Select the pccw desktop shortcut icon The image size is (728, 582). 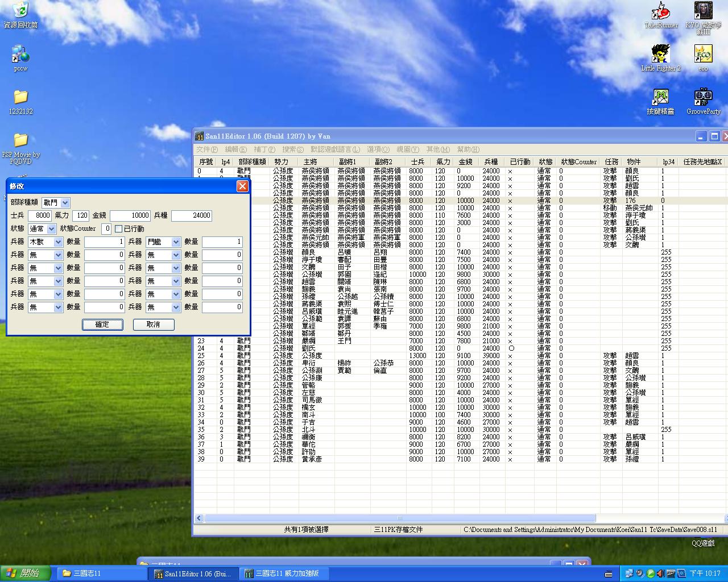20,54
